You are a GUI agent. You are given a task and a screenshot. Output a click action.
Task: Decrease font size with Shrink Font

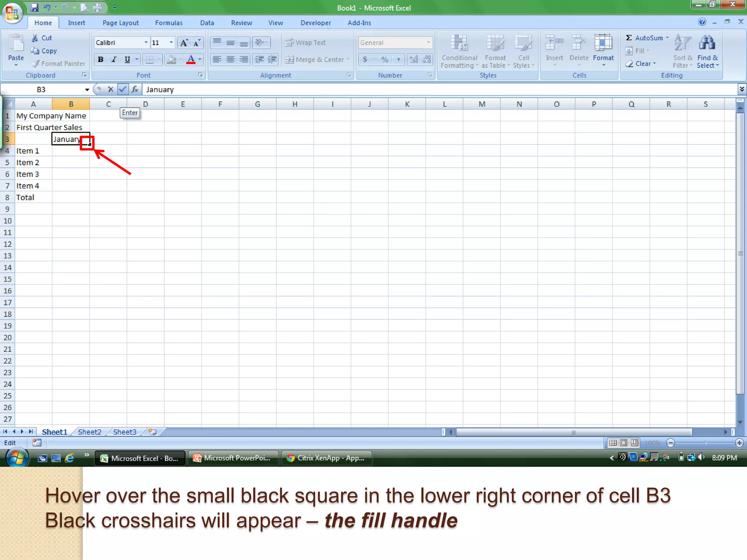point(197,43)
